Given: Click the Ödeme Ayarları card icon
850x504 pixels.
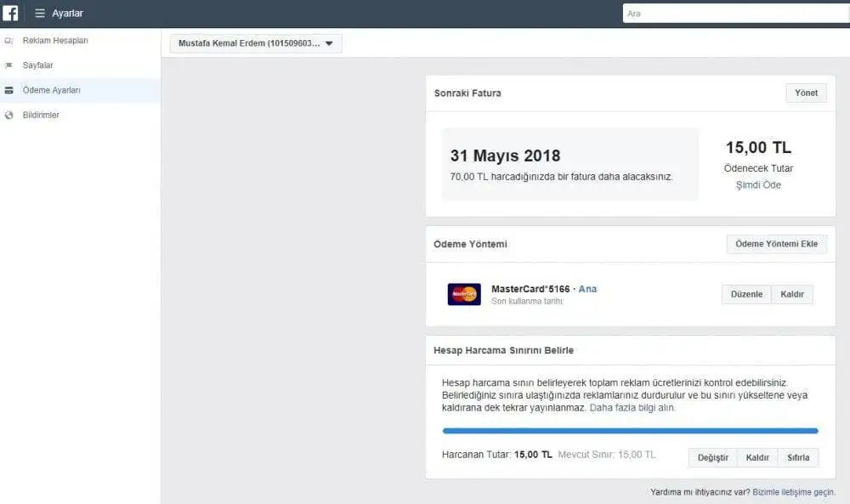Looking at the screenshot, I should pos(8,90).
